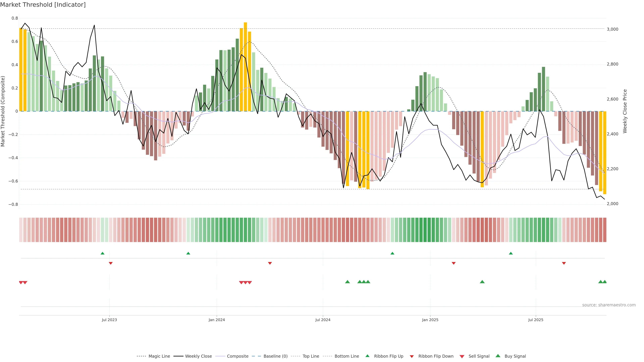Click the Jul 2024 x-axis label
644x362 pixels.
pos(323,320)
